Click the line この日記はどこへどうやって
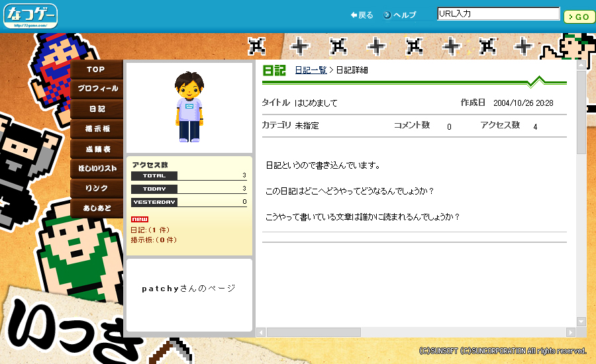The image size is (596, 364). point(350,191)
